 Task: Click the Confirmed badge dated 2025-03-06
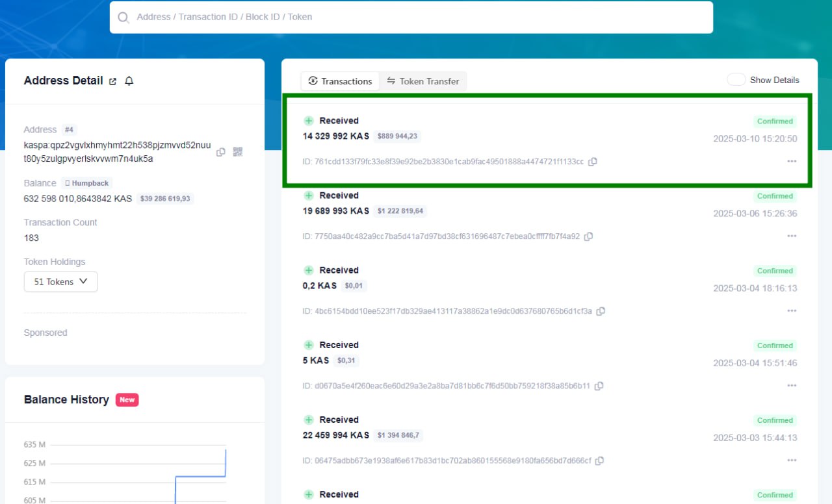click(775, 196)
